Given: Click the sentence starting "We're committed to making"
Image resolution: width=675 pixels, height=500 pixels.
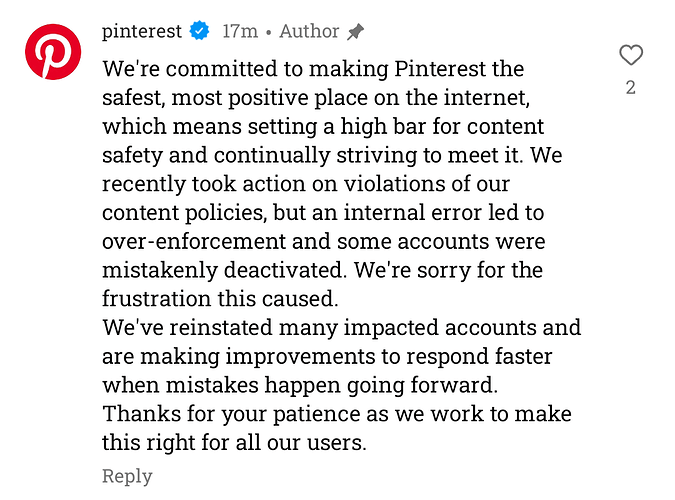Looking at the screenshot, I should (x=332, y=112).
